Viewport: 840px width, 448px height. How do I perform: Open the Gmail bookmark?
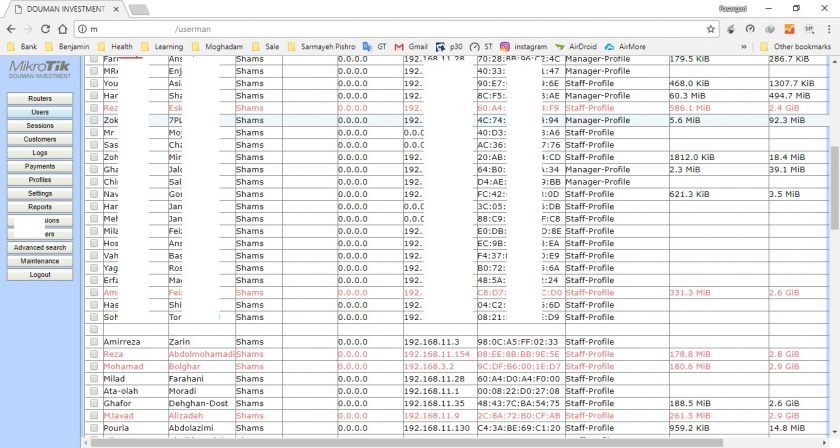[411, 46]
